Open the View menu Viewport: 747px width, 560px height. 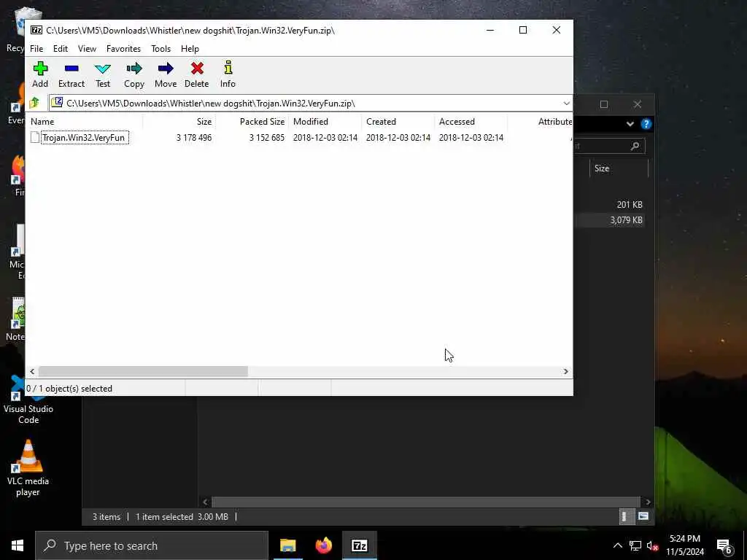[88, 49]
